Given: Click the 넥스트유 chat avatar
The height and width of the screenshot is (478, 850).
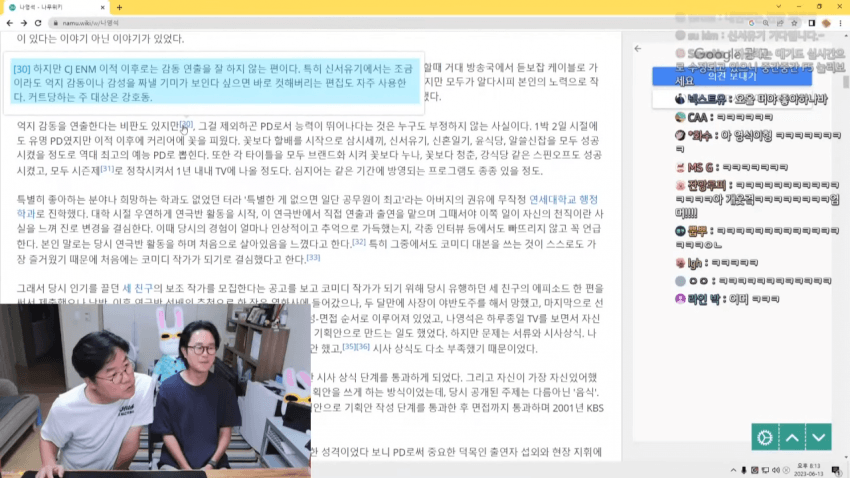Looking at the screenshot, I should 680,99.
